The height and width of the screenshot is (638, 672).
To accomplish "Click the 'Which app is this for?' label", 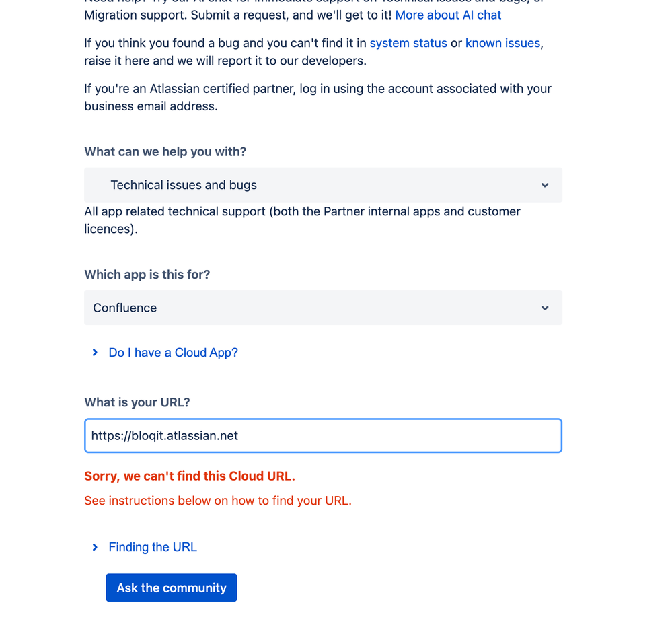I will 147,275.
